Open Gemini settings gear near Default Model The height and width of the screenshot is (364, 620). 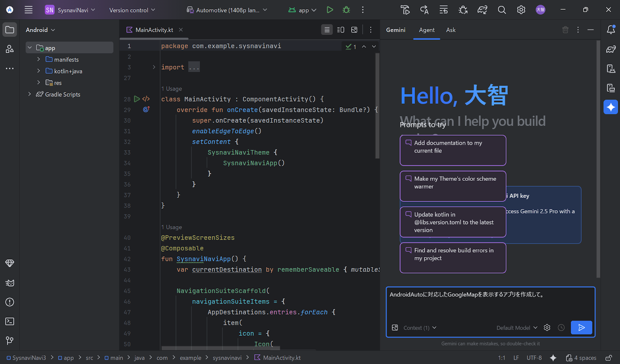point(547,327)
